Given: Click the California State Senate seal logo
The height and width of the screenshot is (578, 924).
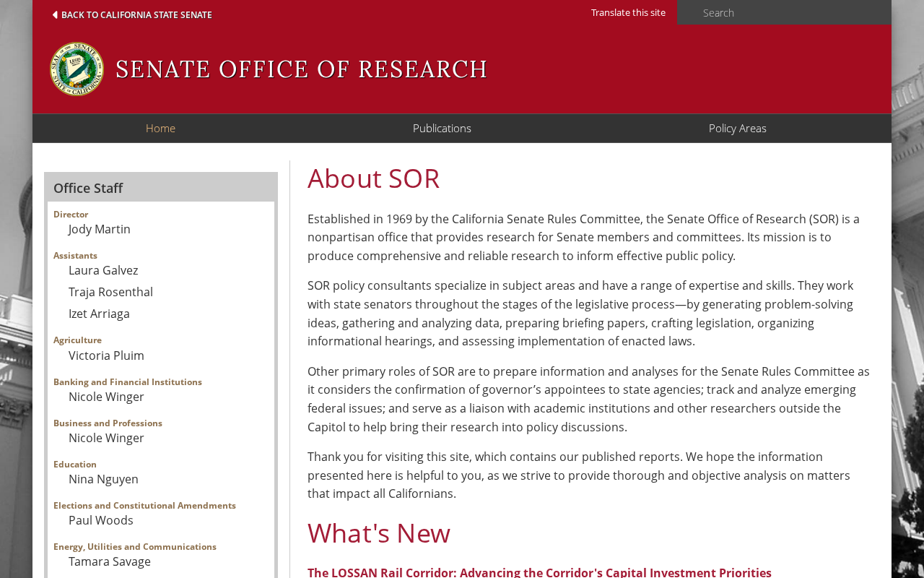Looking at the screenshot, I should tap(77, 69).
